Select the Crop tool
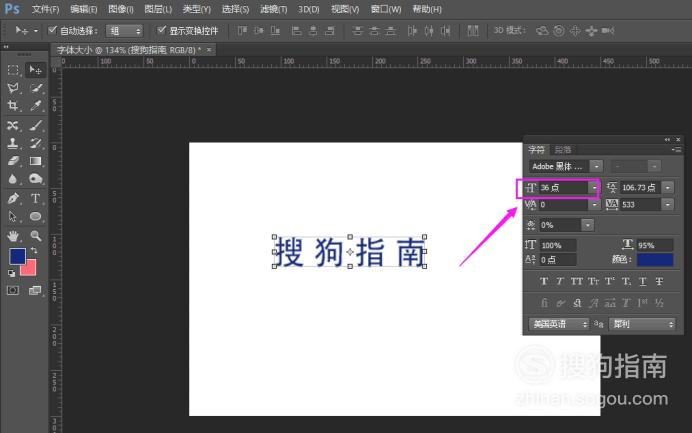This screenshot has height=433, width=692. pos(13,105)
